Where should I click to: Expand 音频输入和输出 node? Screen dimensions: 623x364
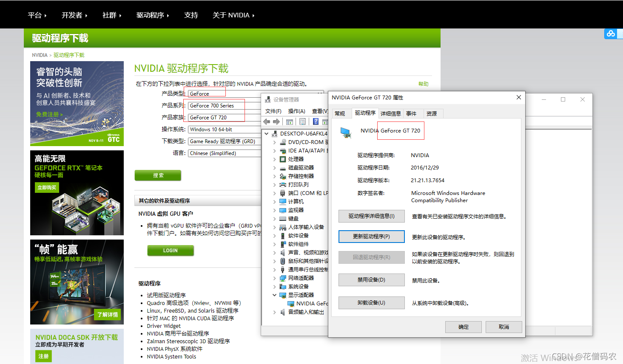(x=274, y=312)
